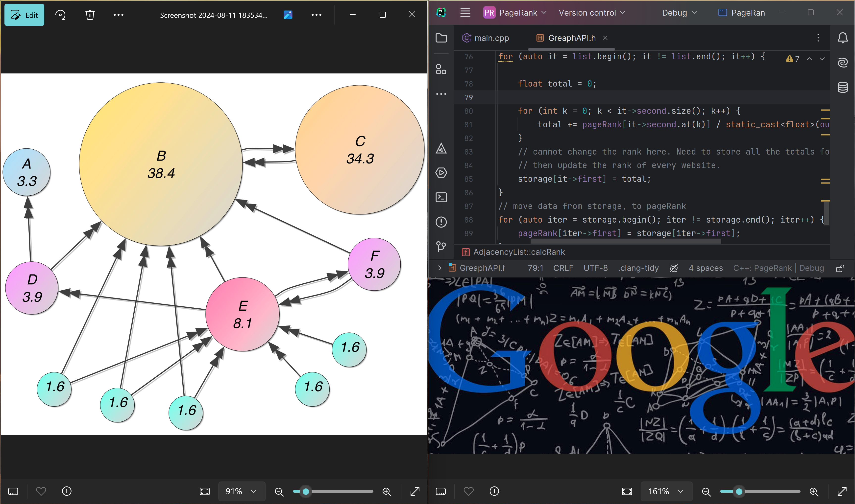Click the graph Photos zoom slider
855x504 pixels.
[x=333, y=491]
